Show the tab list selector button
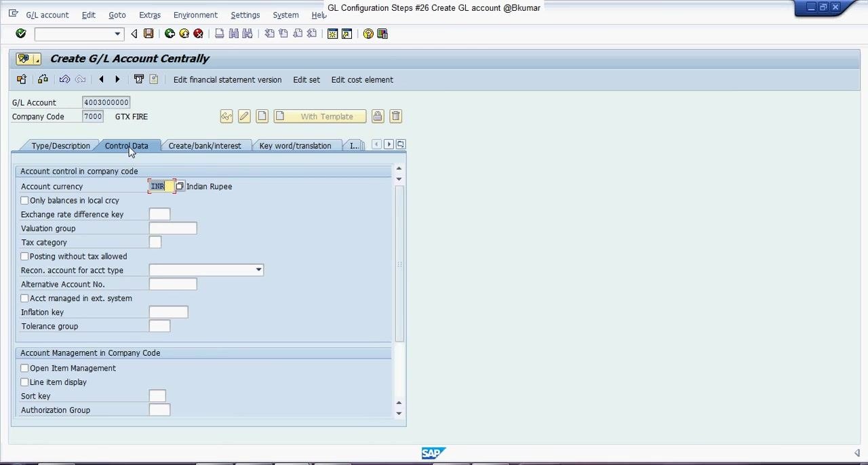 [x=401, y=144]
